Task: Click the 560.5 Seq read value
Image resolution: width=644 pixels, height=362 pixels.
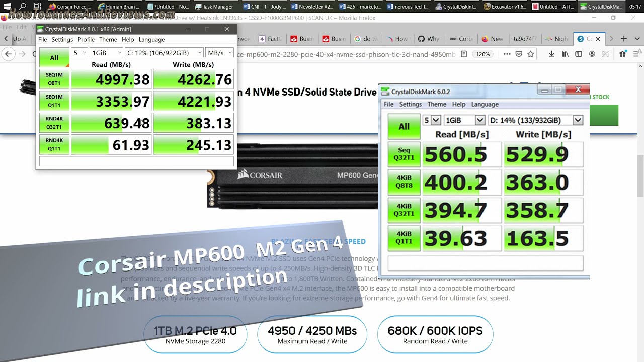Action: [x=462, y=154]
